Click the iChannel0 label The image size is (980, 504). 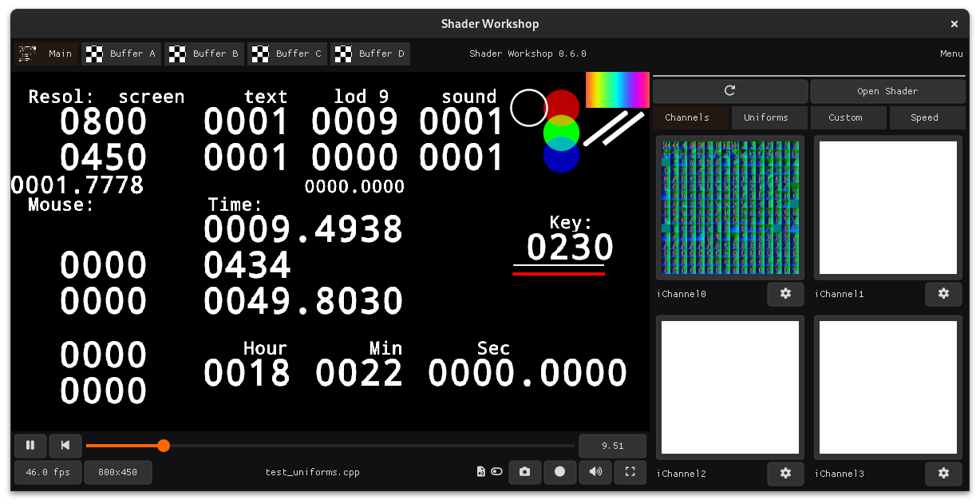click(682, 294)
